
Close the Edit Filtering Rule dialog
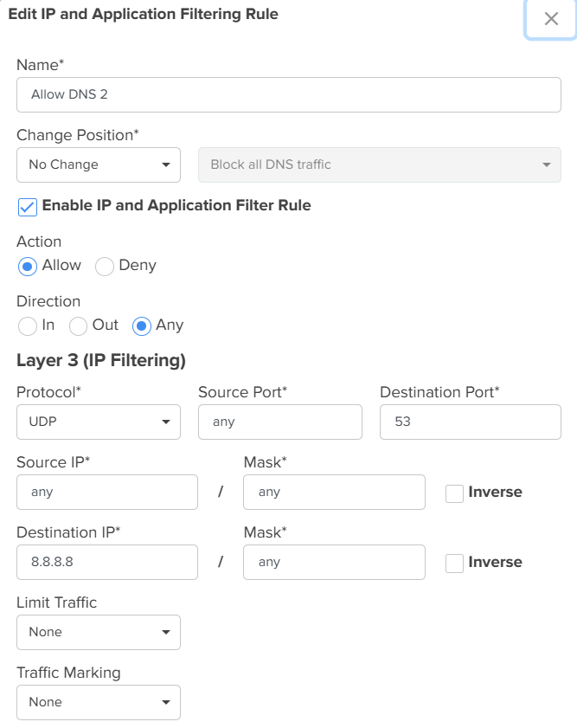(x=551, y=19)
